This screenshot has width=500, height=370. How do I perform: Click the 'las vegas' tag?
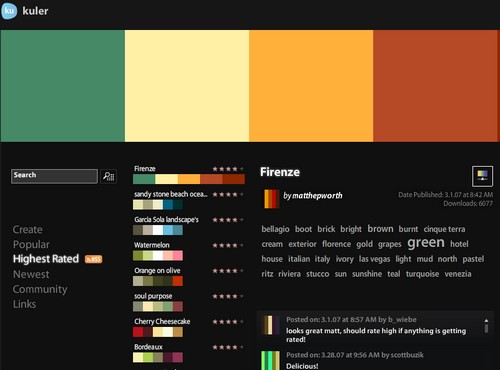point(374,259)
